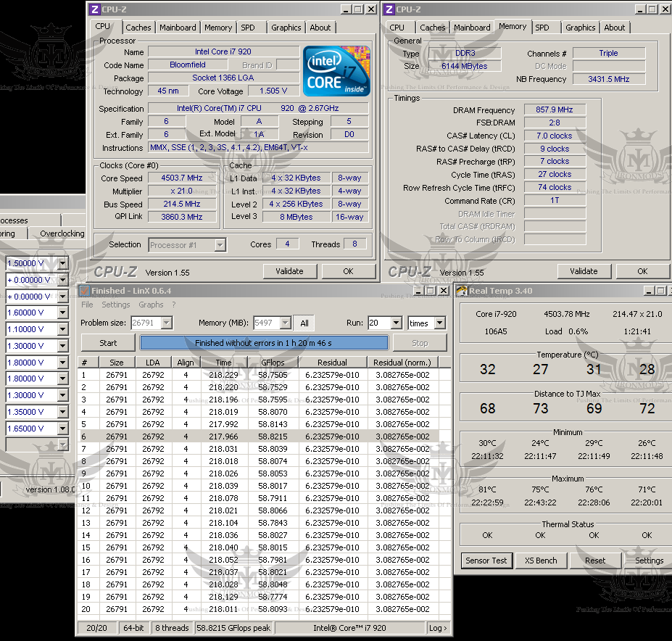Click the LDA column header in LinX

click(153, 363)
